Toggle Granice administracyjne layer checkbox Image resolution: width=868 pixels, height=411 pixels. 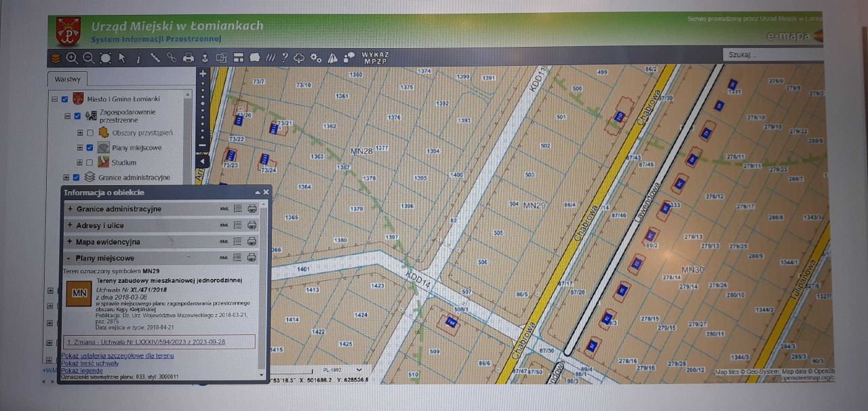[x=77, y=178]
